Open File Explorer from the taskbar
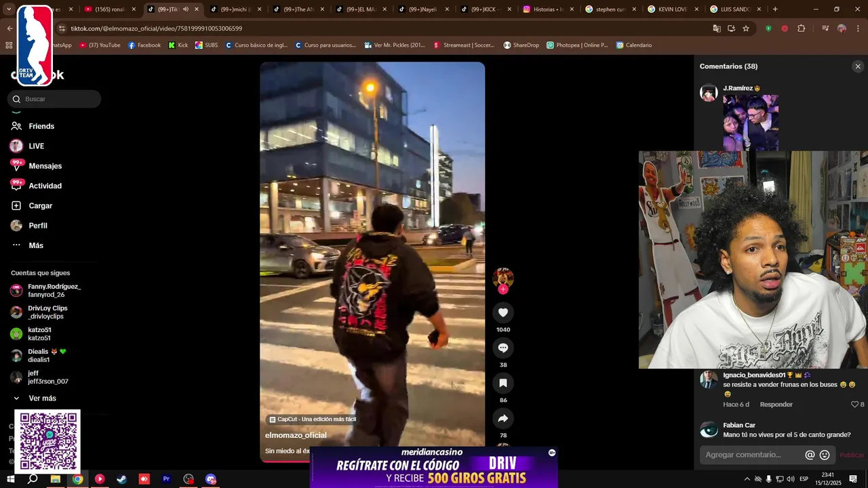This screenshot has width=868, height=488. [56, 479]
